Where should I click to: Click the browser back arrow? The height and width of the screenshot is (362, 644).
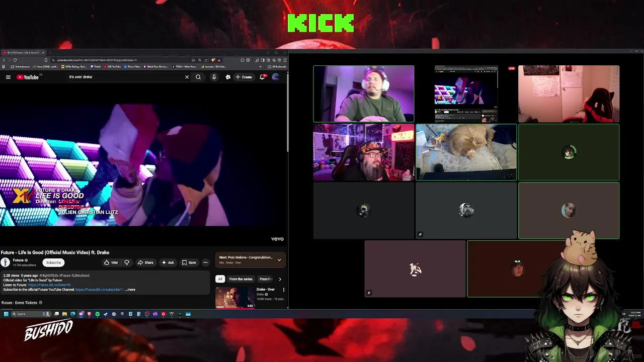tap(4, 60)
